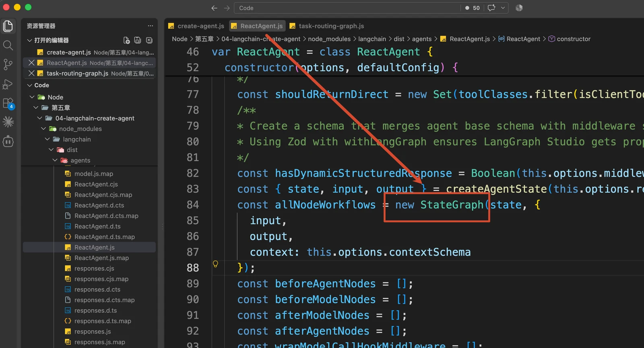The image size is (644, 348).
Task: Click New Untitled File icon in open editors
Action: point(126,40)
